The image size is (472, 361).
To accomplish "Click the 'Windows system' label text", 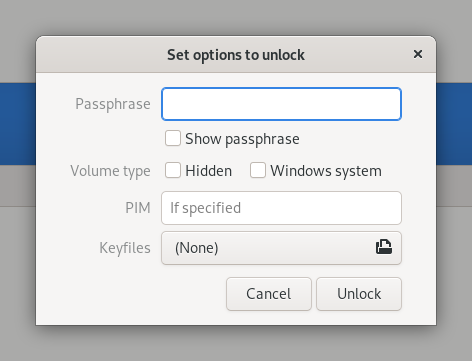I will coord(326,171).
